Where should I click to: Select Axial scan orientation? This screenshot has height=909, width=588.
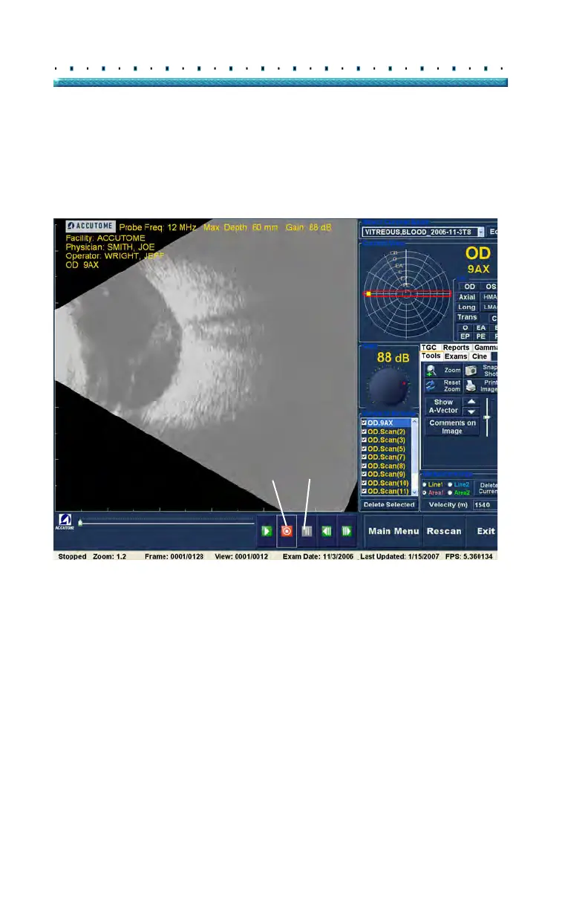[x=467, y=297]
